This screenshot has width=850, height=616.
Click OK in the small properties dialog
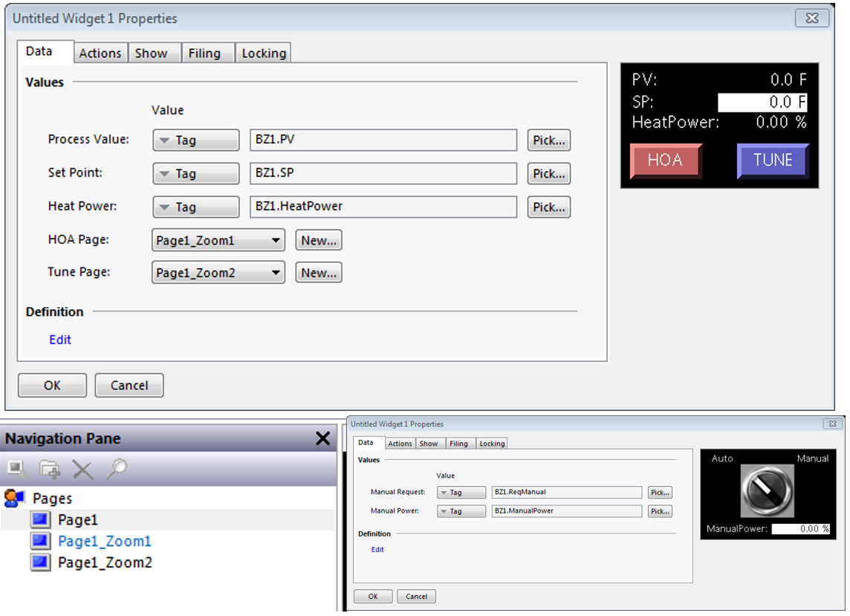coord(373,597)
